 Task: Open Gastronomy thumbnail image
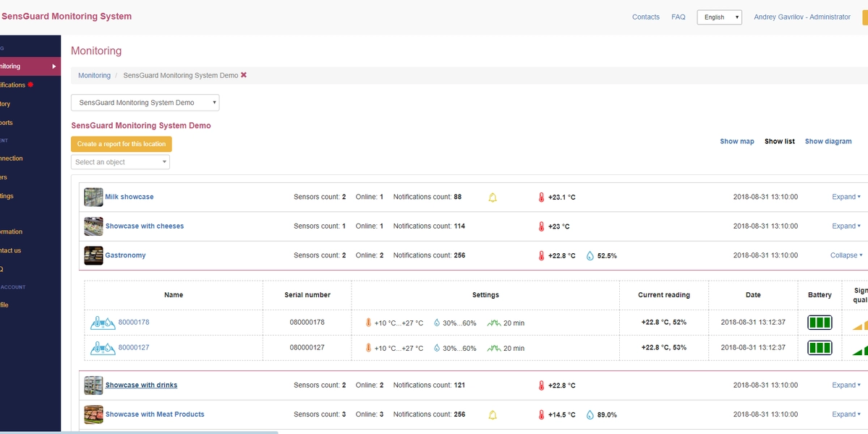93,255
